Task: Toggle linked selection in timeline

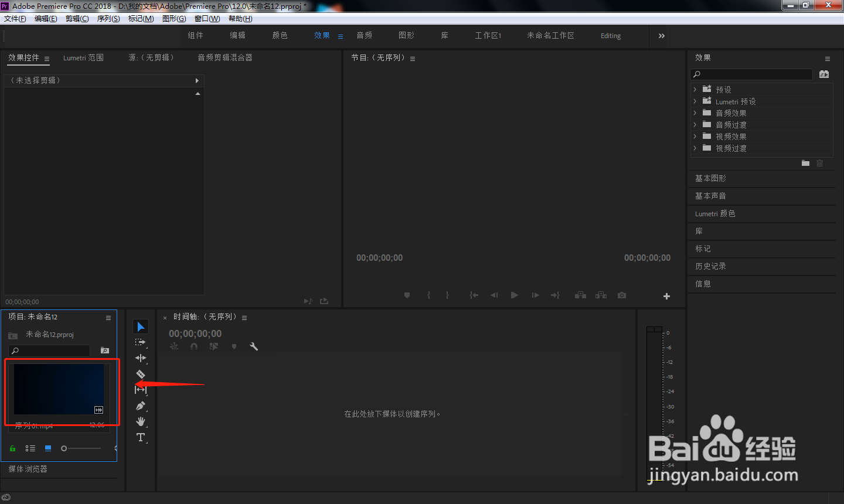Action: tap(214, 346)
